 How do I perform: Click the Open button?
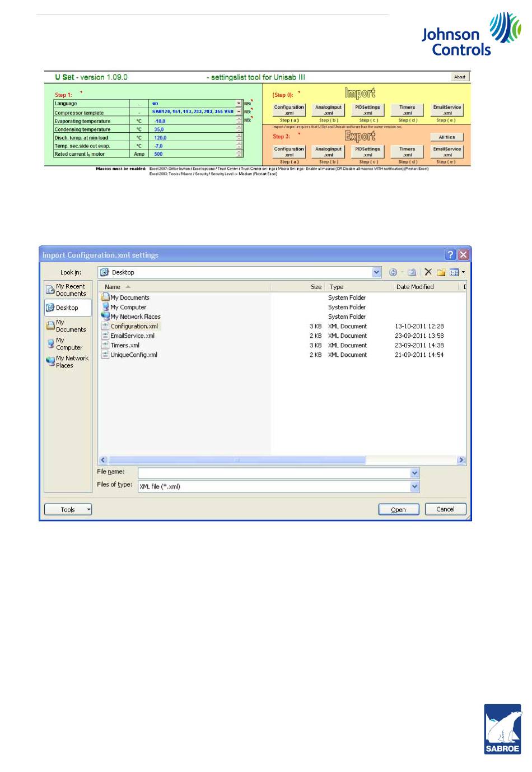click(399, 509)
